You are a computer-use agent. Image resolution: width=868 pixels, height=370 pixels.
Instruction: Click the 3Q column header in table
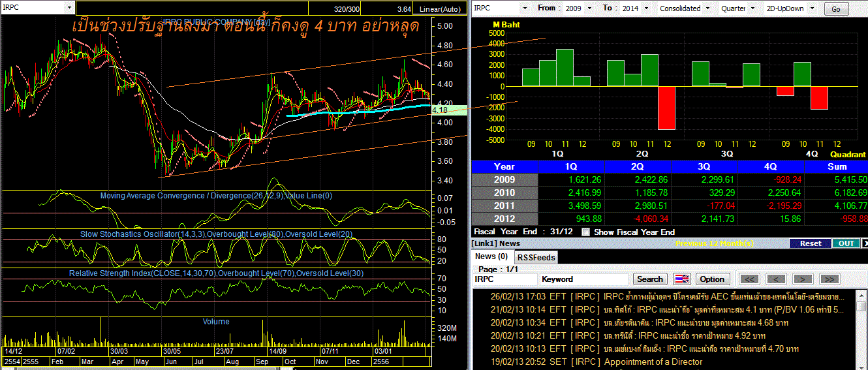[x=705, y=166]
